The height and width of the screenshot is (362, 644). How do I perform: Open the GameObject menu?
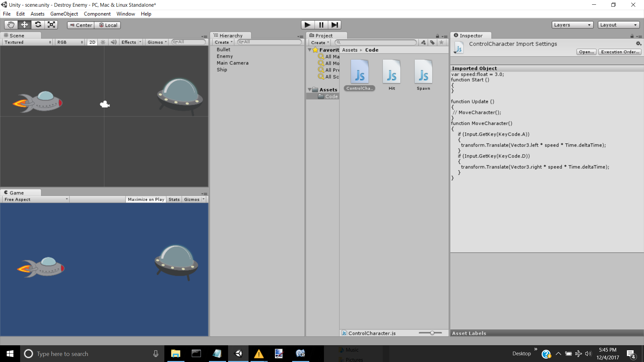tap(64, 14)
